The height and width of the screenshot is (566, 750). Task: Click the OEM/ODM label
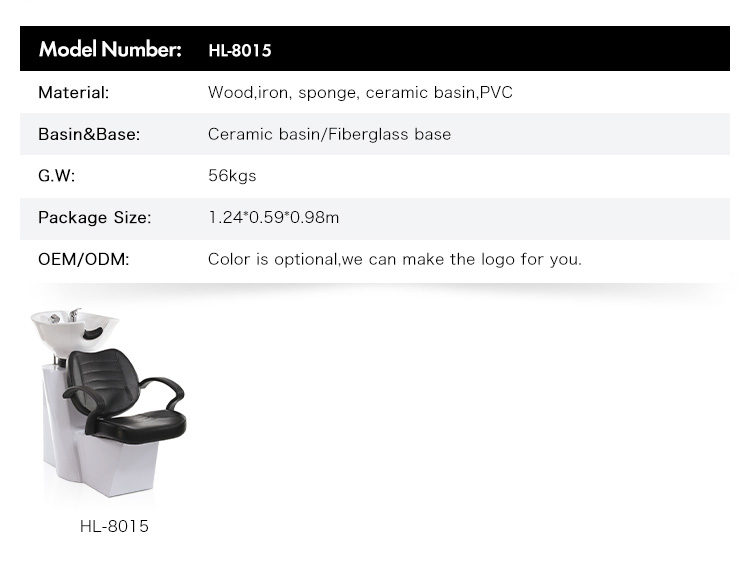[84, 259]
